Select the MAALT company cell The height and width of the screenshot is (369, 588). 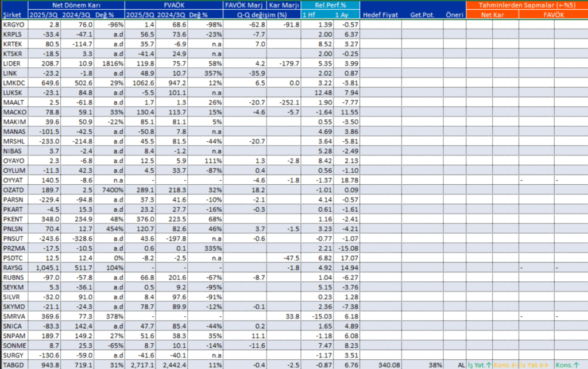[14, 103]
